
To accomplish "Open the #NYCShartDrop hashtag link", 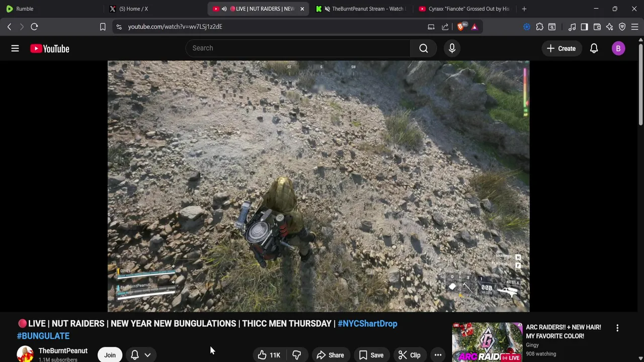I will [367, 324].
